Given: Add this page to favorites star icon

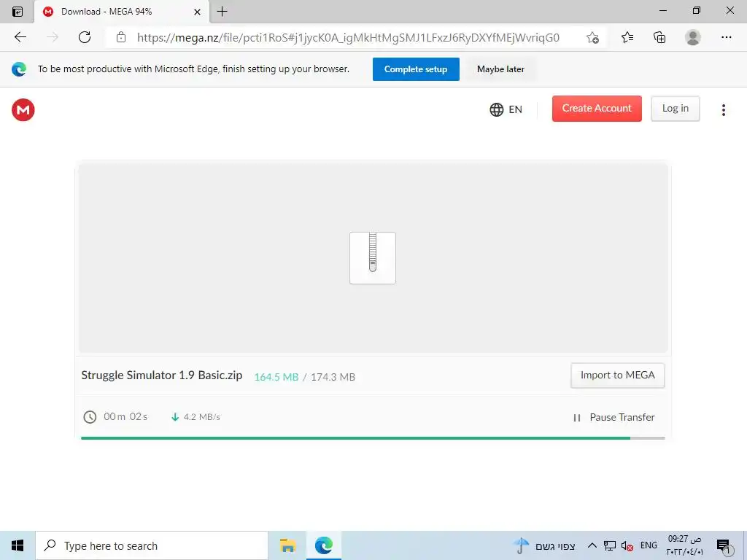Looking at the screenshot, I should tap(592, 38).
